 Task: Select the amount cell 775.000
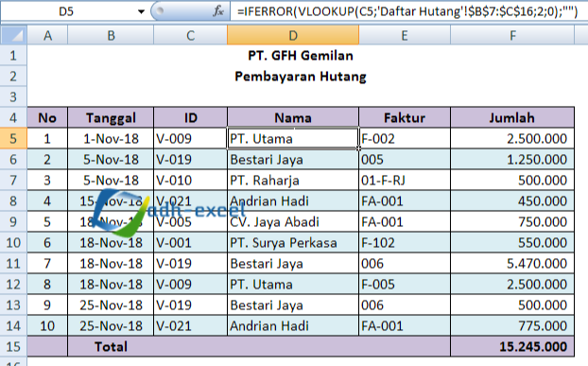[512, 326]
